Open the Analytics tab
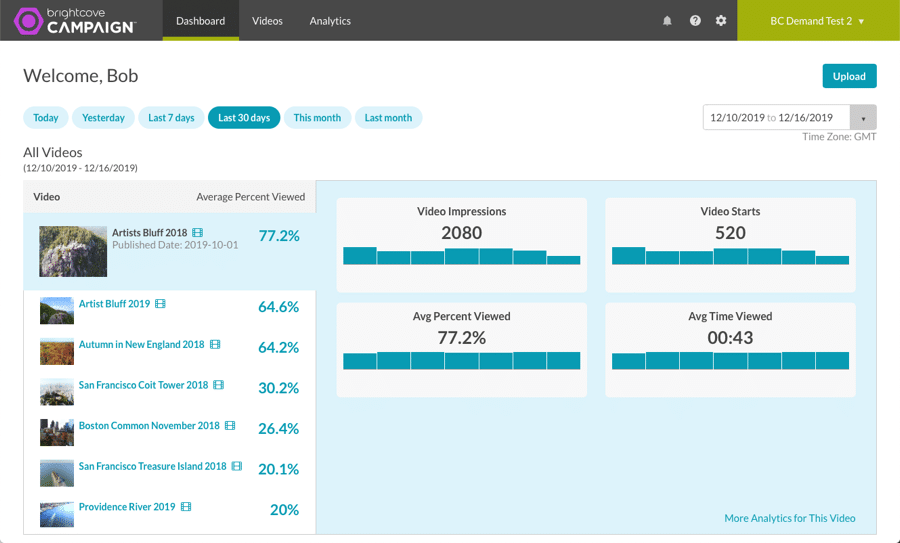900x543 pixels. (x=330, y=21)
